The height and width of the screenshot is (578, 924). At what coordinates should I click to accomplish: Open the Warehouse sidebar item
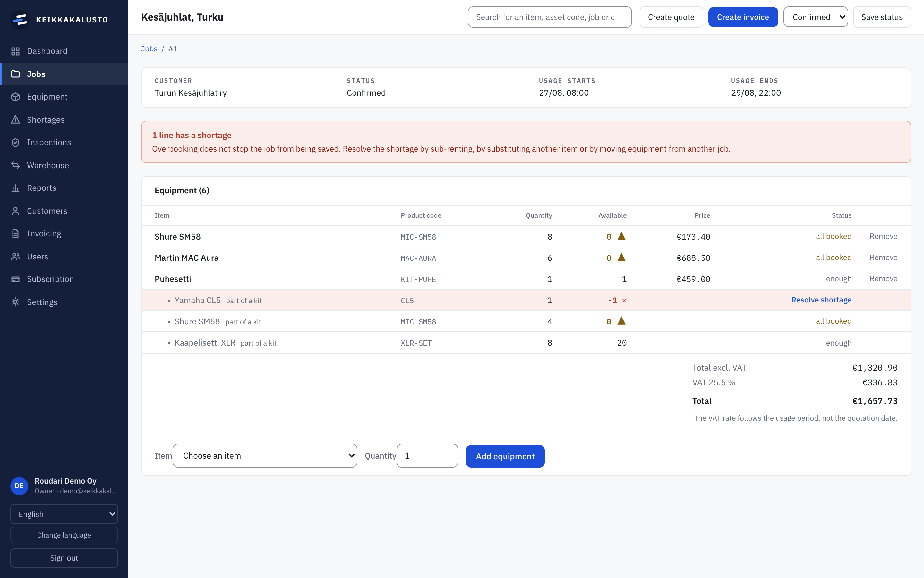click(64, 165)
